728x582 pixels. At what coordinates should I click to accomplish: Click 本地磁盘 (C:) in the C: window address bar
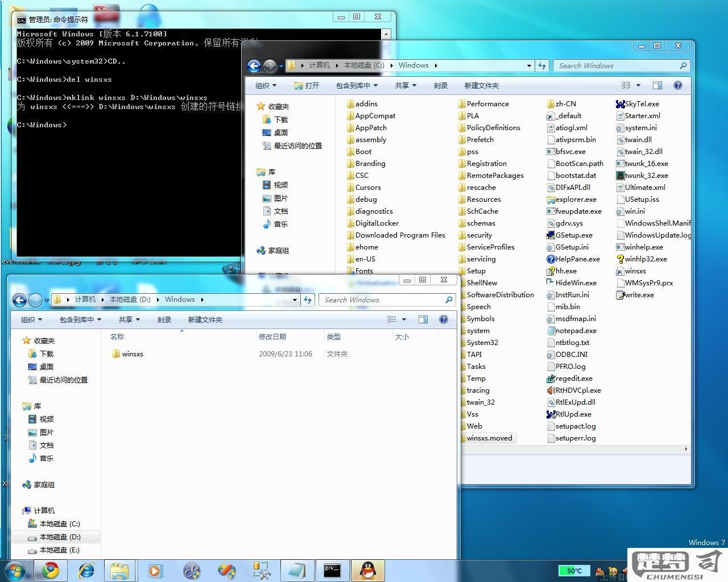click(364, 65)
